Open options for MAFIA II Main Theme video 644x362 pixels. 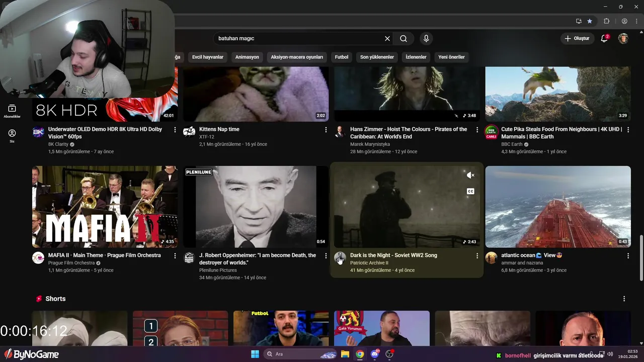175,256
